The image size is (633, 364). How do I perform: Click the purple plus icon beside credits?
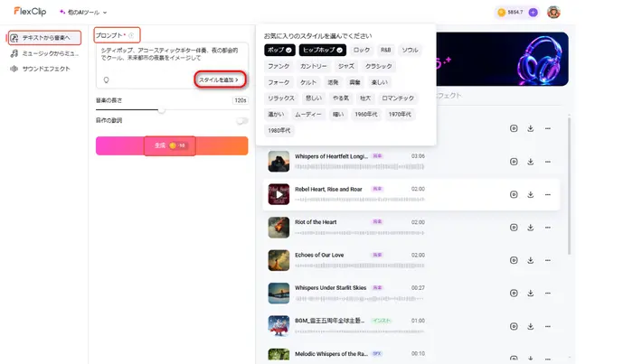533,13
